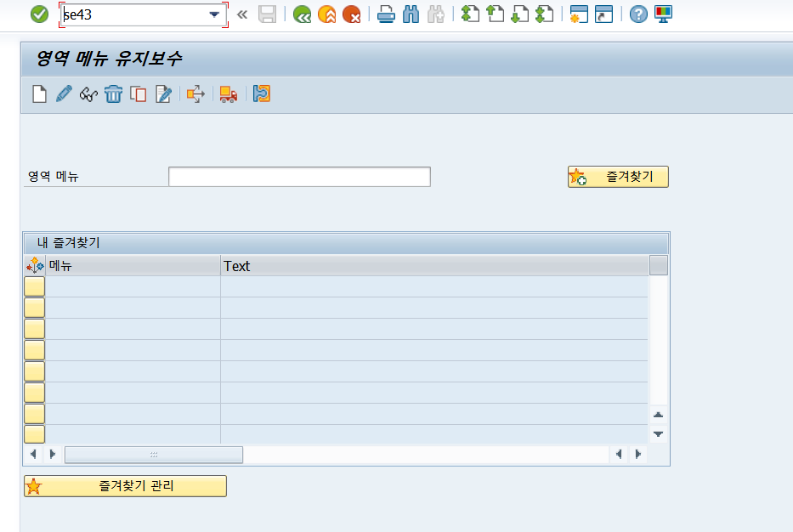Open a new session window icon
Screen dimensions: 793x532
579,14
